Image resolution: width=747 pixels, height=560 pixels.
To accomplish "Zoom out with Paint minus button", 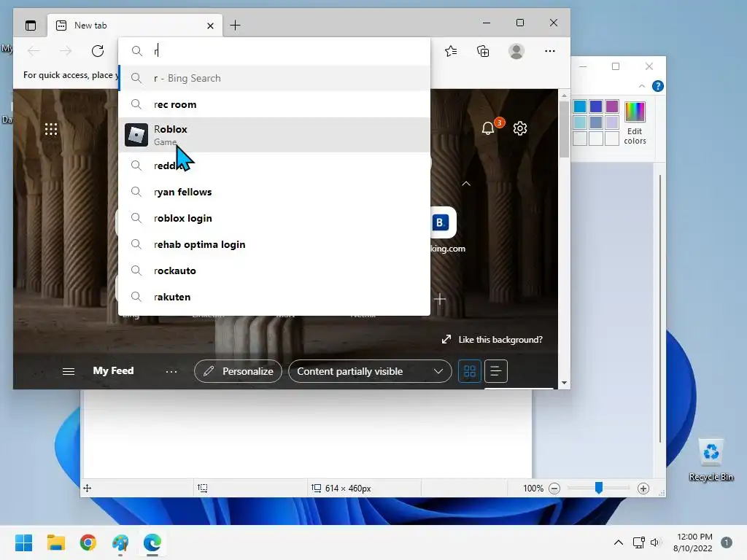I will [x=554, y=489].
